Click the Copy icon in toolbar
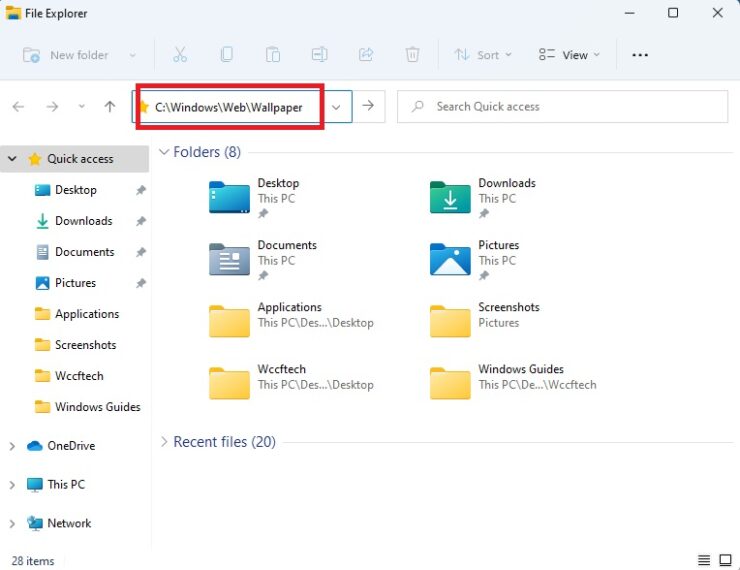Image resolution: width=740 pixels, height=570 pixels. tap(227, 55)
